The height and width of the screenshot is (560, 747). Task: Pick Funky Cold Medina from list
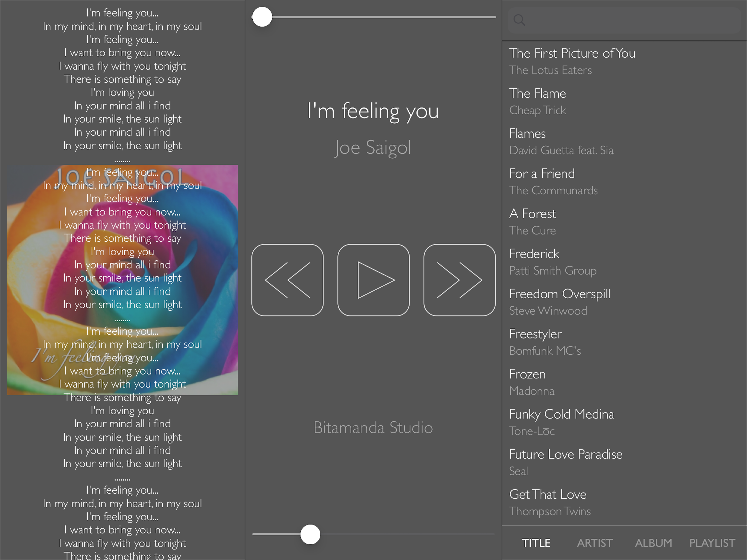pyautogui.click(x=561, y=422)
